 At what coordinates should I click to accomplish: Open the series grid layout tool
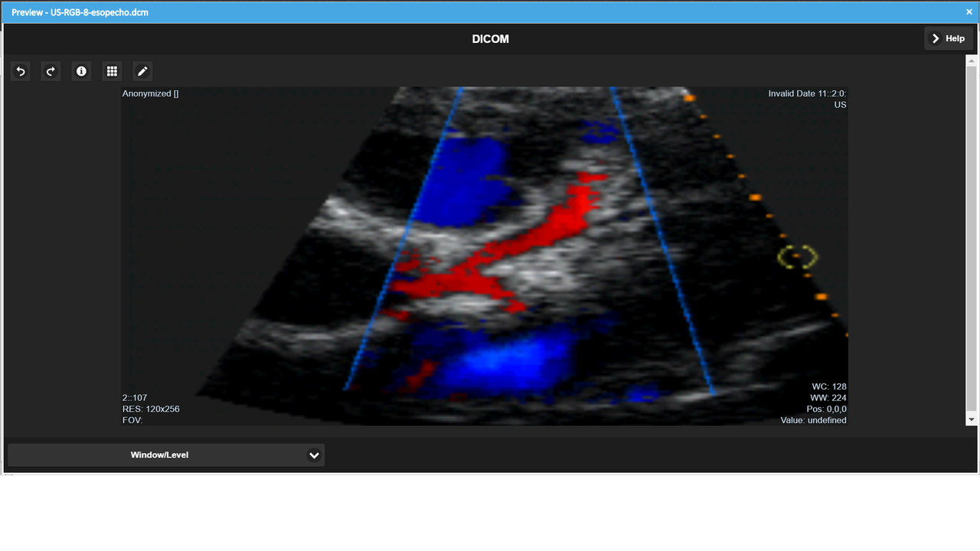[112, 71]
